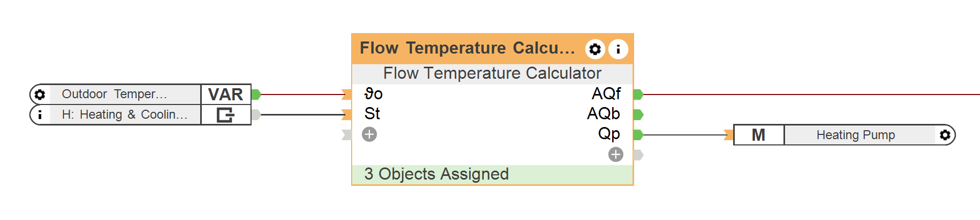The image size is (980, 220).
Task: Add output with right plus icon
Action: [616, 154]
